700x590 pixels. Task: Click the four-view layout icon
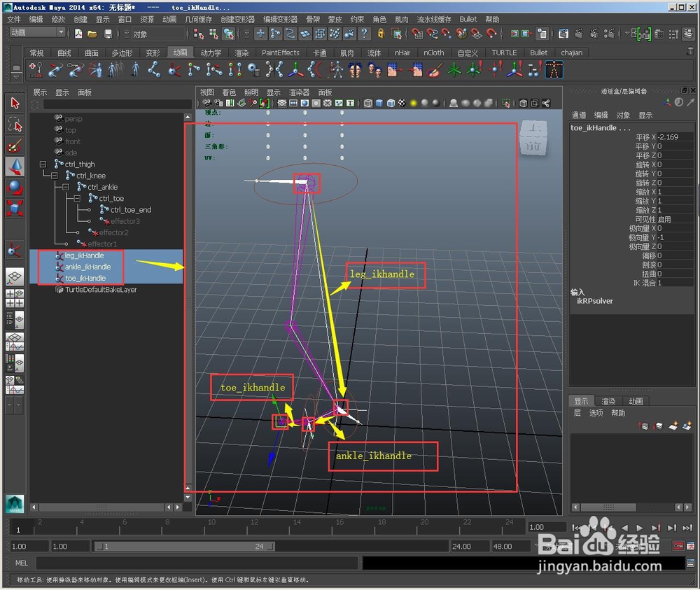click(x=15, y=299)
